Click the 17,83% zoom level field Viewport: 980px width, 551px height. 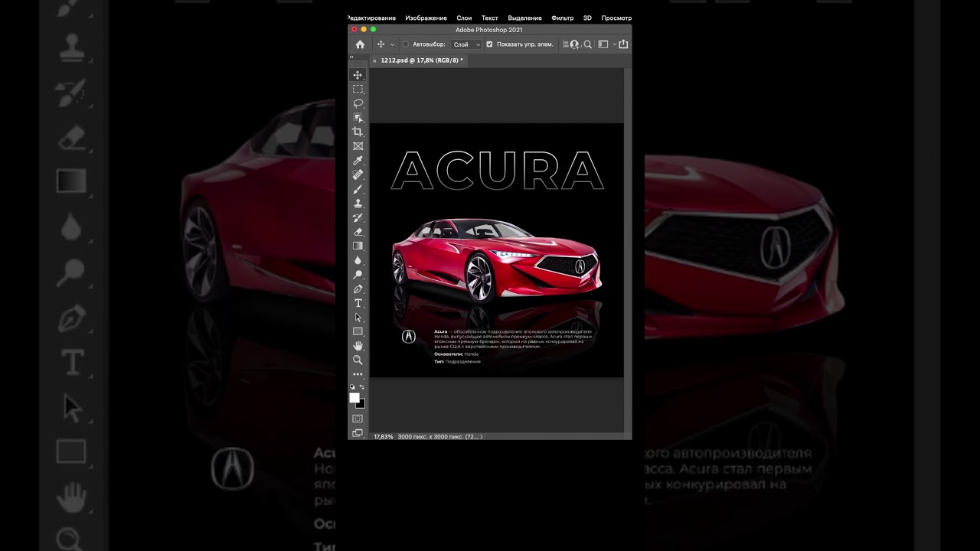point(383,437)
